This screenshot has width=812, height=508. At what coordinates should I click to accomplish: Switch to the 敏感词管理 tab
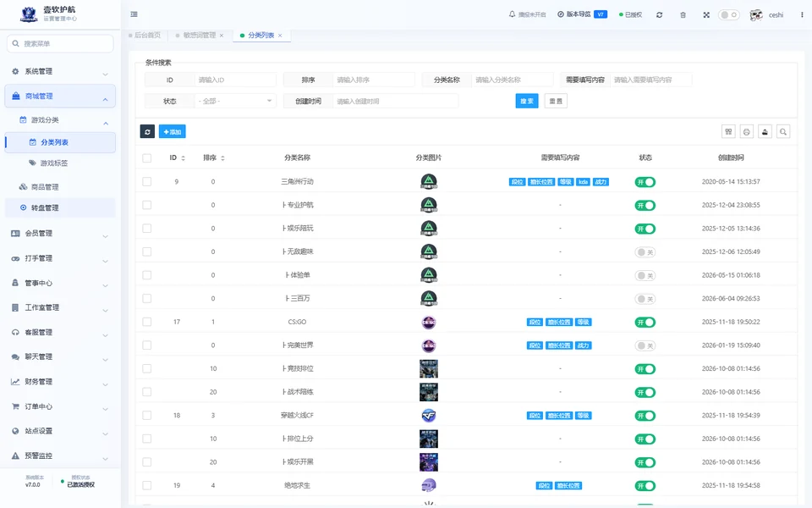(x=200, y=36)
